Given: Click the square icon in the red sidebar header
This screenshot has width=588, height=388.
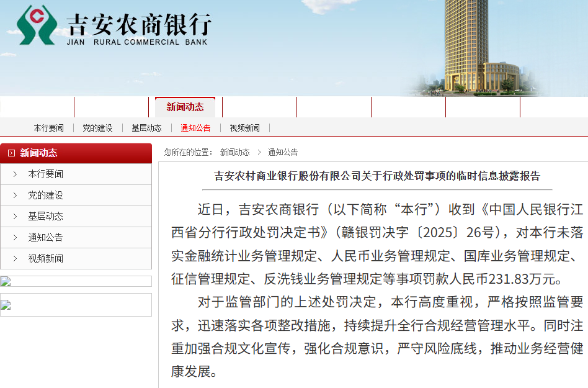Looking at the screenshot, I should [x=11, y=153].
